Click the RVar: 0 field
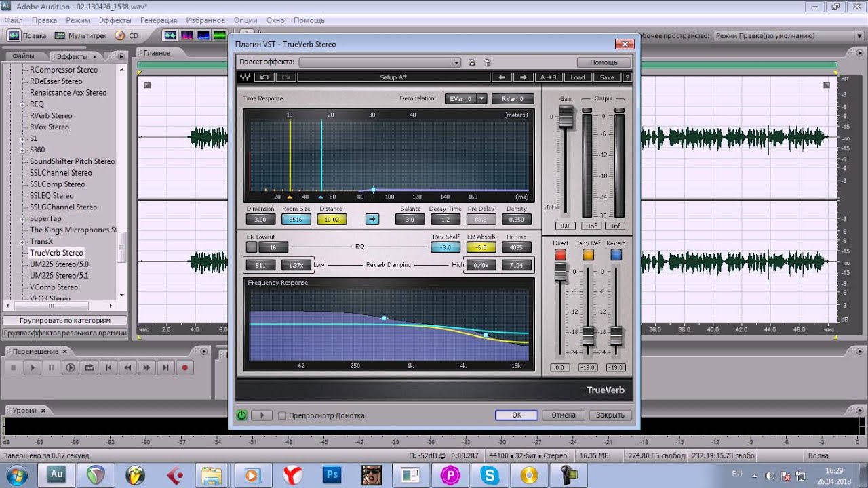Image resolution: width=868 pixels, height=488 pixels. click(x=513, y=98)
